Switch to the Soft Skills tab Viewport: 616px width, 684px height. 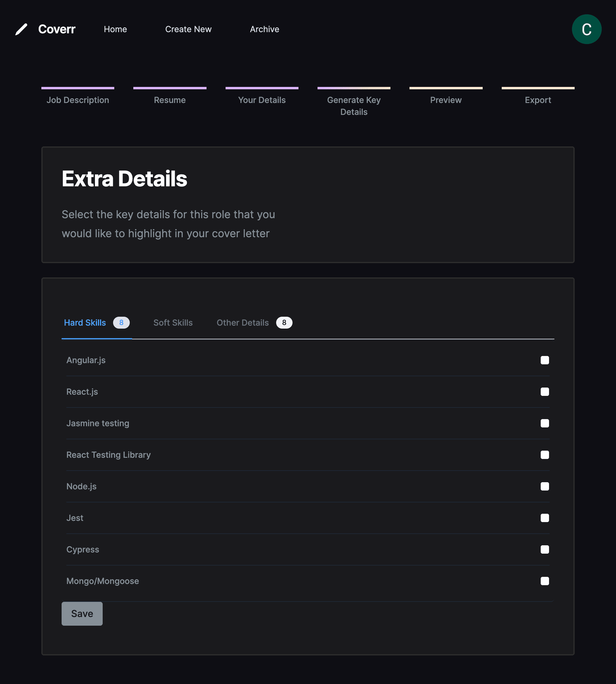[172, 322]
